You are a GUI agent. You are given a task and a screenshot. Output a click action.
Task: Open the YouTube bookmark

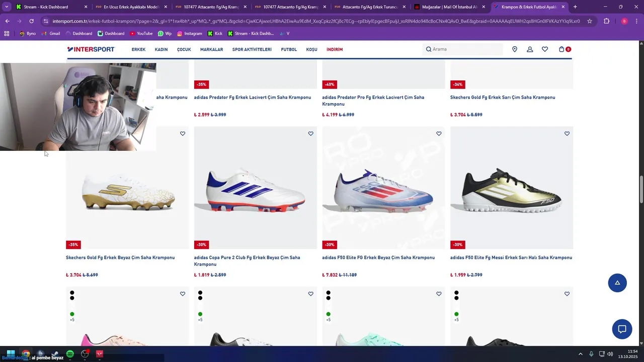pos(141,33)
